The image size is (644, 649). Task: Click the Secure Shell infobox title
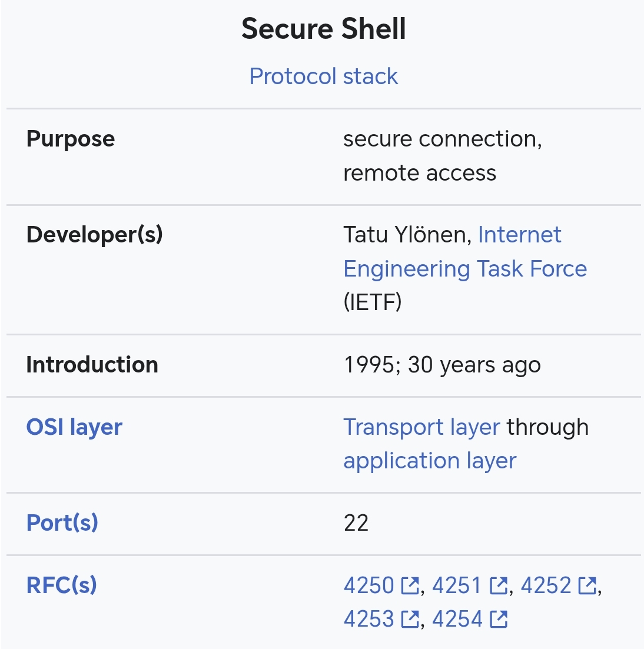[323, 29]
